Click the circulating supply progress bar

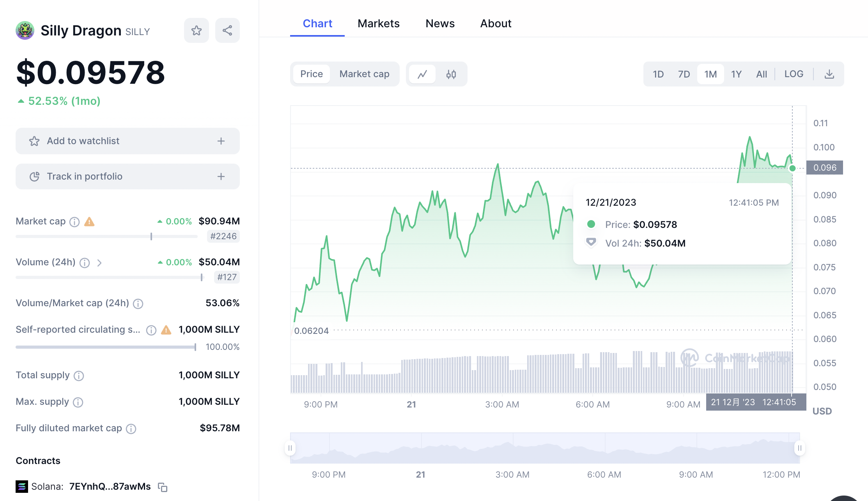106,347
